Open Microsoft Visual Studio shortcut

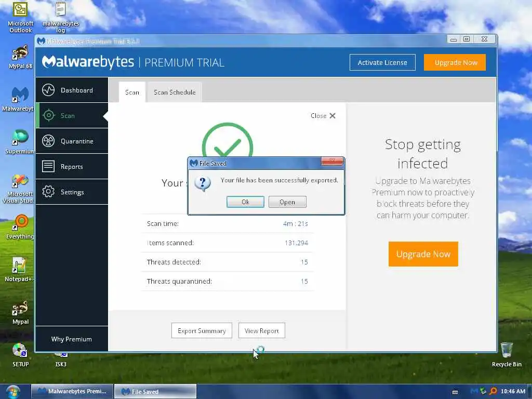tap(18, 189)
